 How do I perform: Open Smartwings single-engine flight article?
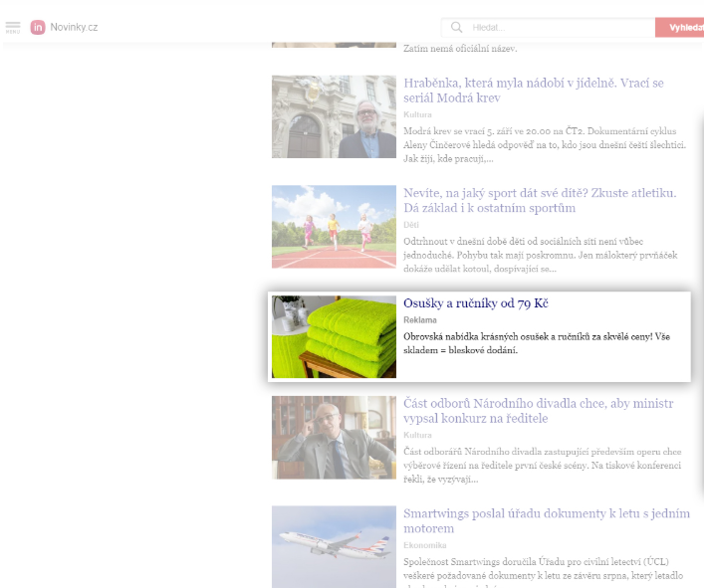(x=547, y=520)
